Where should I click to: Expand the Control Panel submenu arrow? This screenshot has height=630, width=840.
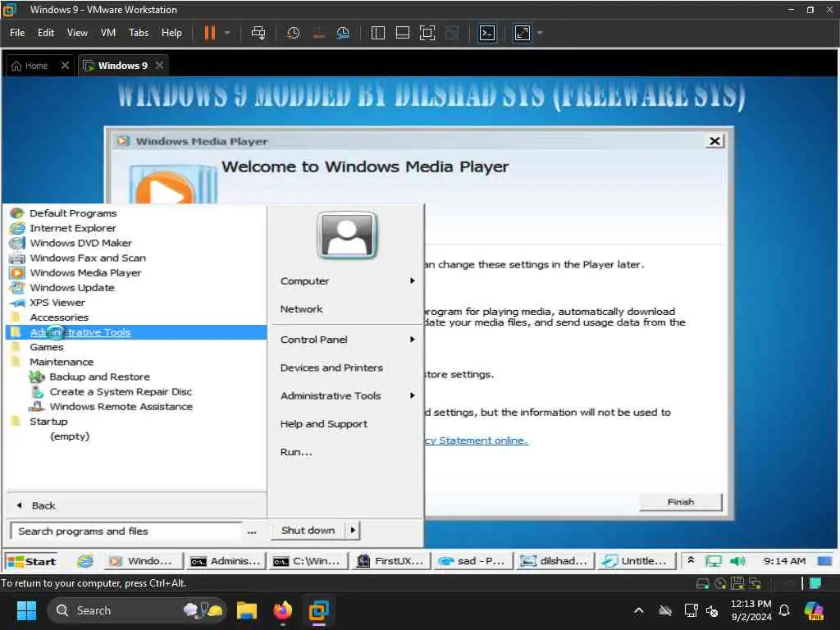[x=412, y=339]
